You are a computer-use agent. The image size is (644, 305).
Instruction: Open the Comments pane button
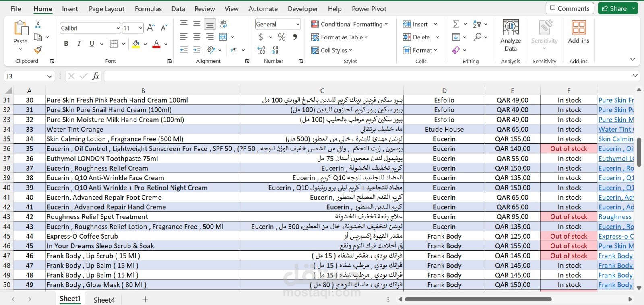[x=570, y=8]
